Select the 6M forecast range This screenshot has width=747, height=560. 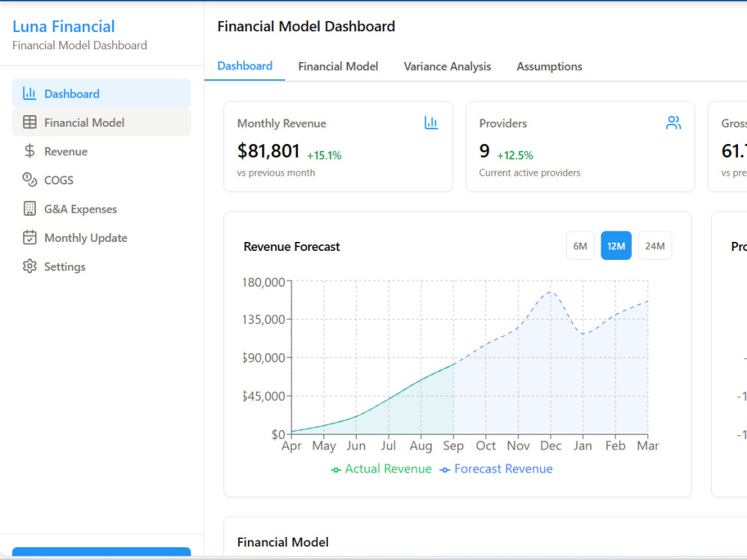[x=580, y=246]
